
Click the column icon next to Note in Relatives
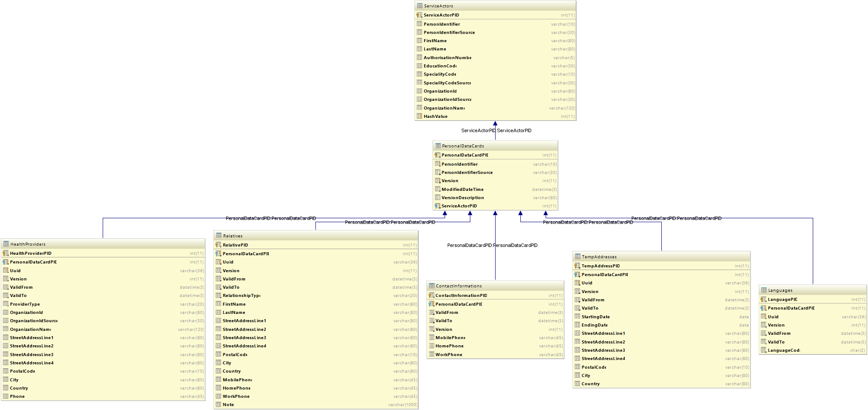click(218, 405)
